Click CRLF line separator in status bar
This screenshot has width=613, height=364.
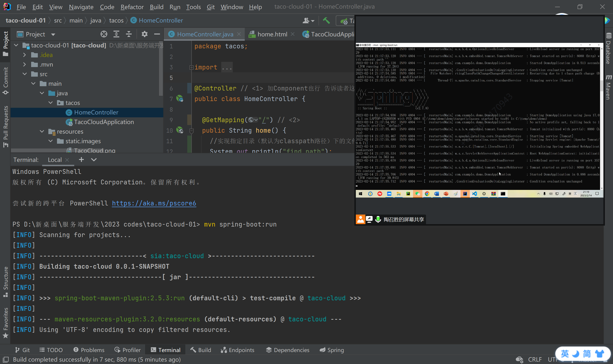coord(534,359)
